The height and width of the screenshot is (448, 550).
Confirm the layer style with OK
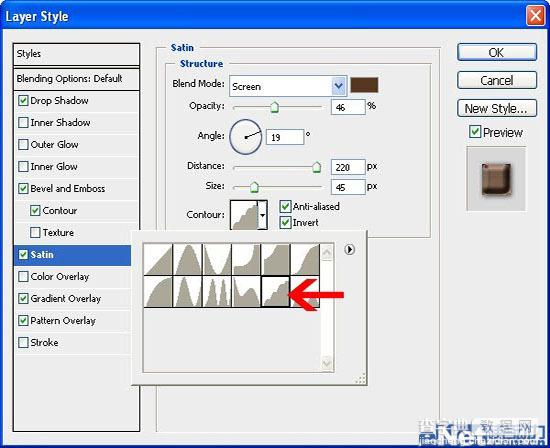pyautogui.click(x=497, y=52)
